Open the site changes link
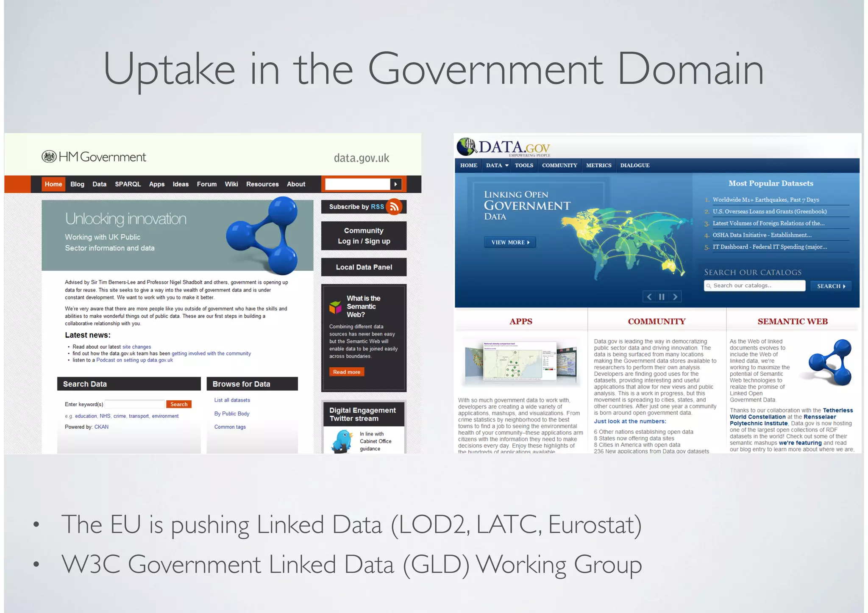The width and height of the screenshot is (868, 613). 136,347
